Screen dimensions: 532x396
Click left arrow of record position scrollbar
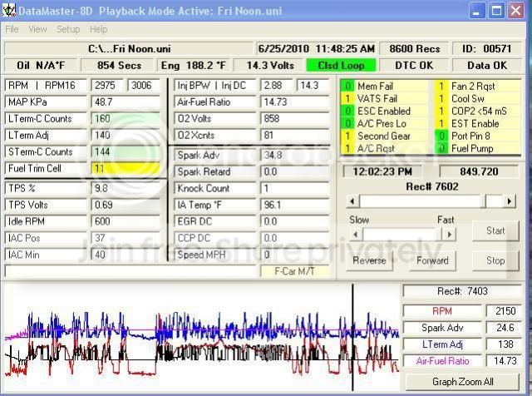point(353,201)
